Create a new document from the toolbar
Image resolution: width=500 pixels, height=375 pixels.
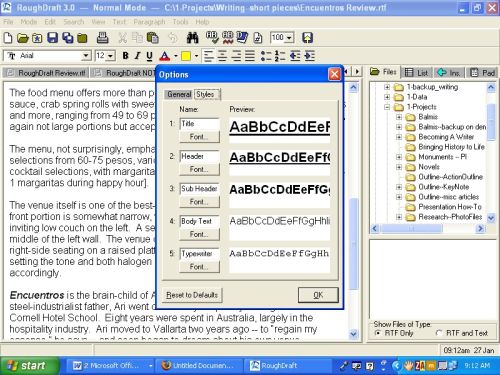coord(8,38)
